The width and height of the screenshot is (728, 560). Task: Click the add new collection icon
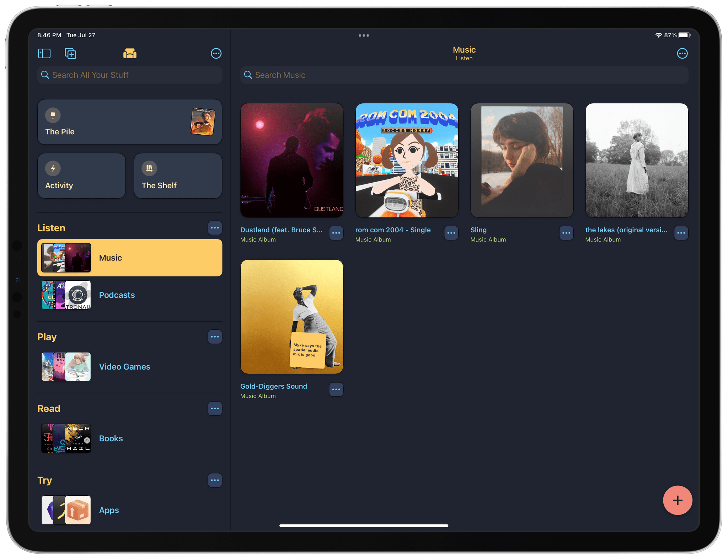pyautogui.click(x=70, y=54)
